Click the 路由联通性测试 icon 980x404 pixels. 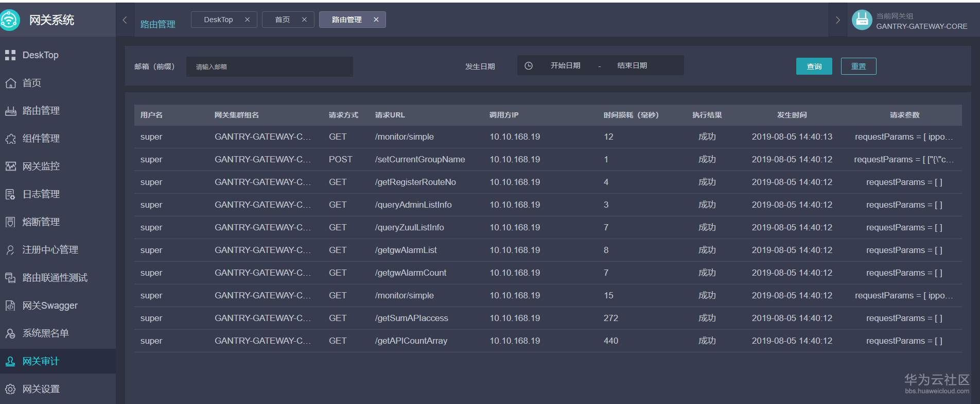10,278
